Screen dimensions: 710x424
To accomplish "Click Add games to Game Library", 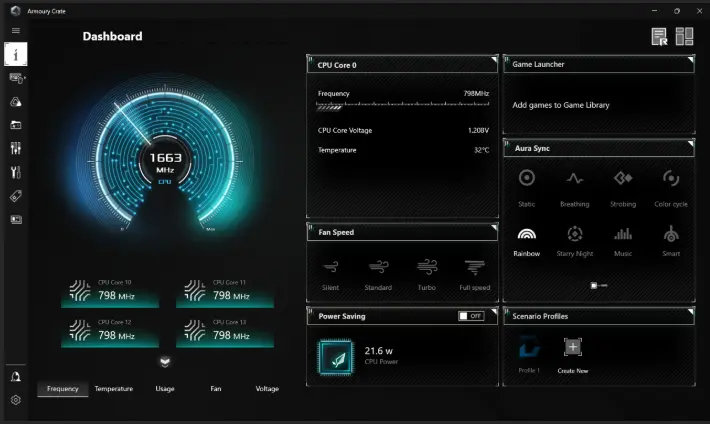I will point(560,105).
